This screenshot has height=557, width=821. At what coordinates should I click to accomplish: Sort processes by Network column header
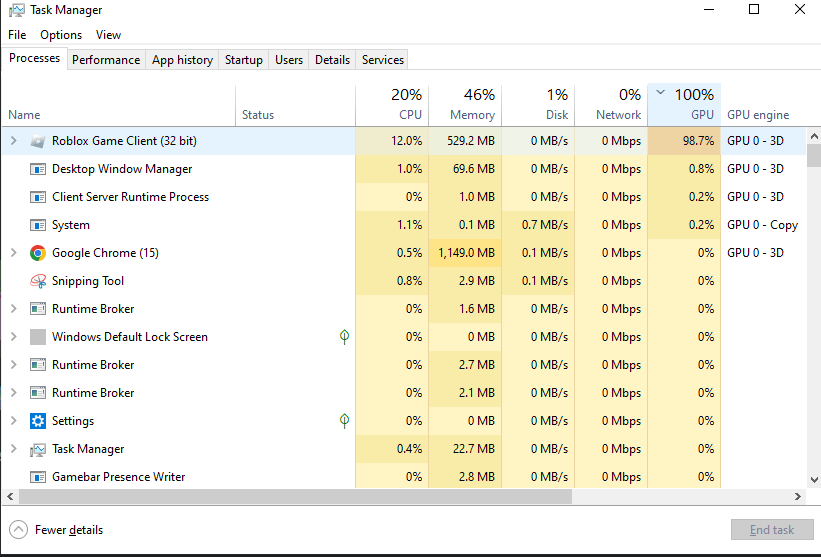pos(611,105)
